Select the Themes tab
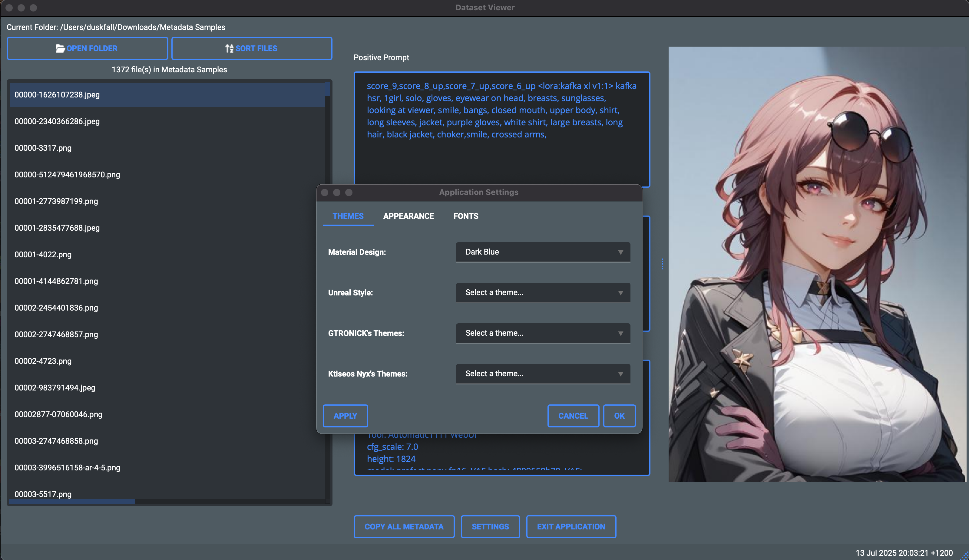This screenshot has width=969, height=560. pos(348,216)
